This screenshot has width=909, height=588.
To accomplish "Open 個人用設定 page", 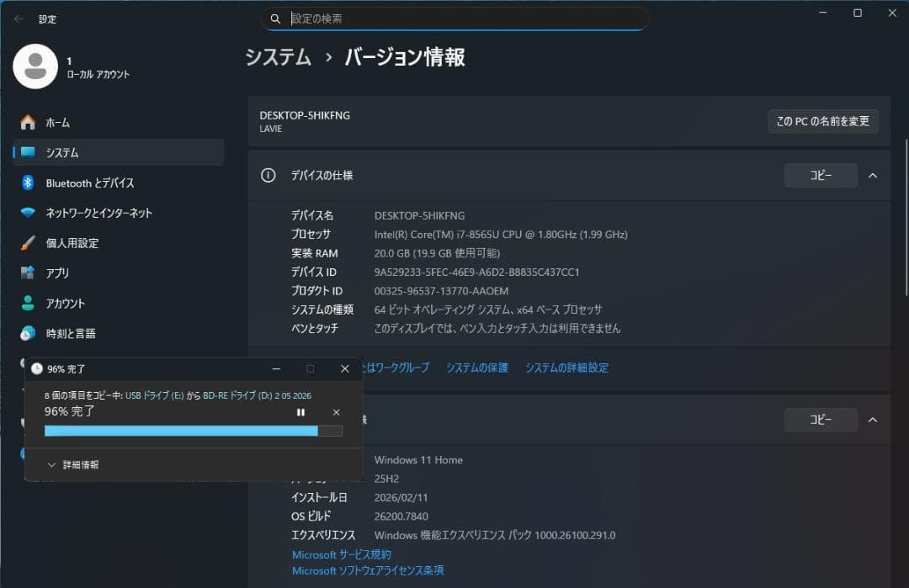I will click(119, 243).
